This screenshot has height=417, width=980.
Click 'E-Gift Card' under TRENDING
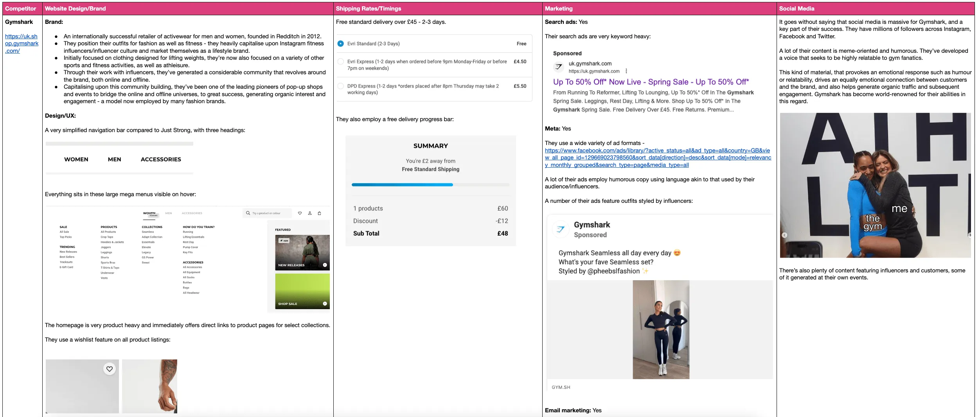click(66, 267)
